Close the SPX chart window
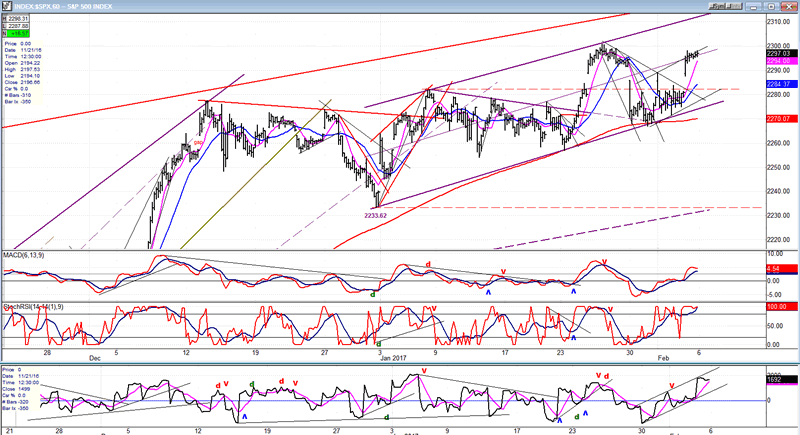 click(x=791, y=5)
